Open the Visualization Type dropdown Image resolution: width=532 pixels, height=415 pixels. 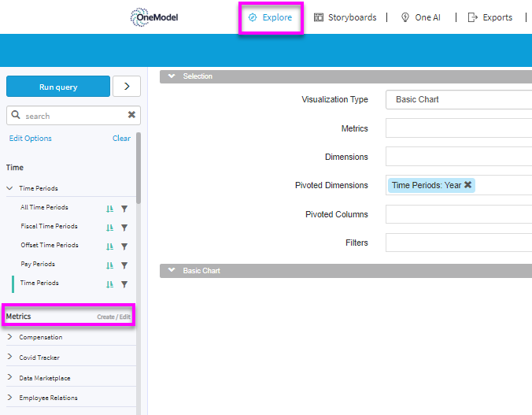pyautogui.click(x=458, y=100)
